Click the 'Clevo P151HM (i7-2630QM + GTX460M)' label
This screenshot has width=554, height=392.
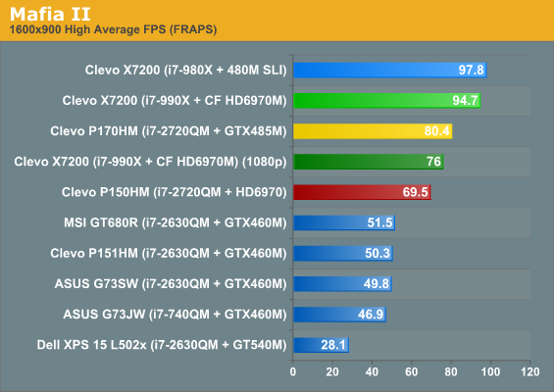pos(169,253)
